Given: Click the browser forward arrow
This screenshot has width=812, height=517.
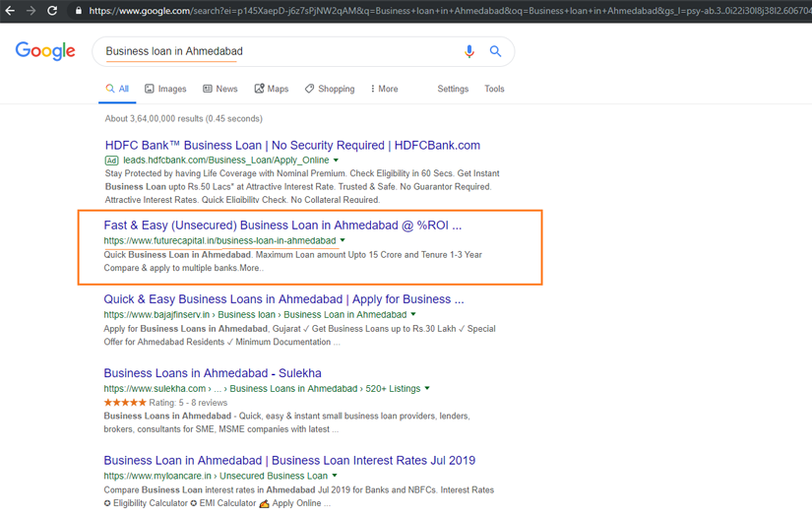Looking at the screenshot, I should pos(31,10).
